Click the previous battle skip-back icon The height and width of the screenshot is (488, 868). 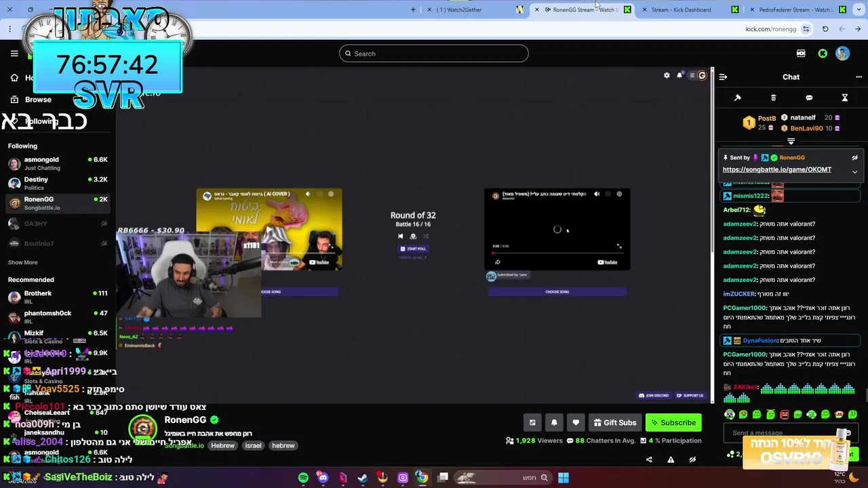coord(400,236)
